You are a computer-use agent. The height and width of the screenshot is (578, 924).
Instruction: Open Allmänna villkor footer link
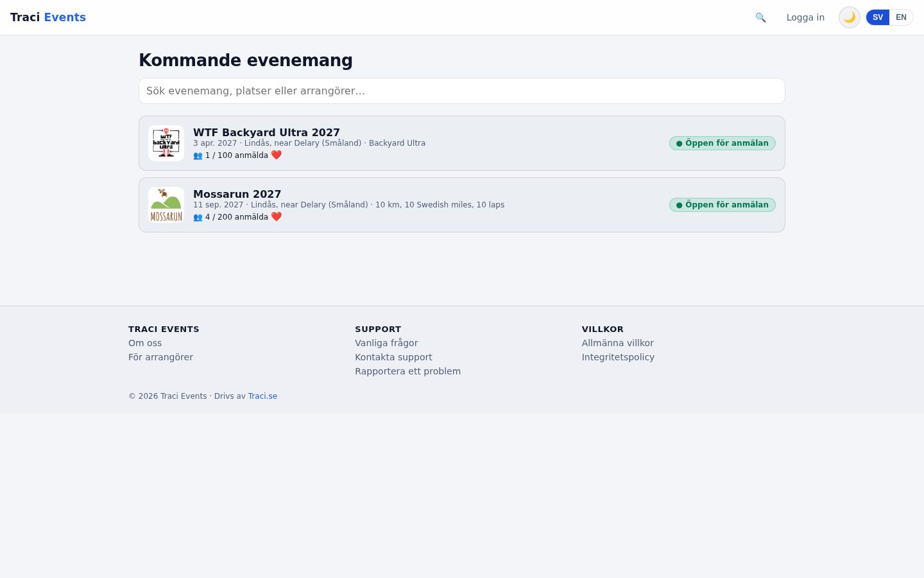[617, 343]
